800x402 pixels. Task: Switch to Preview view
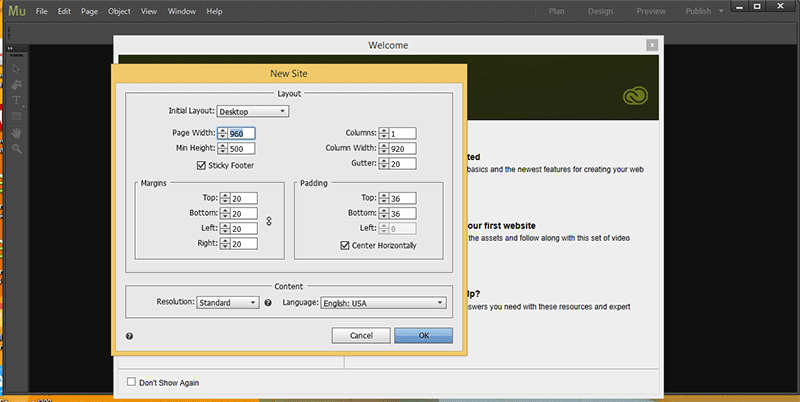tap(651, 11)
